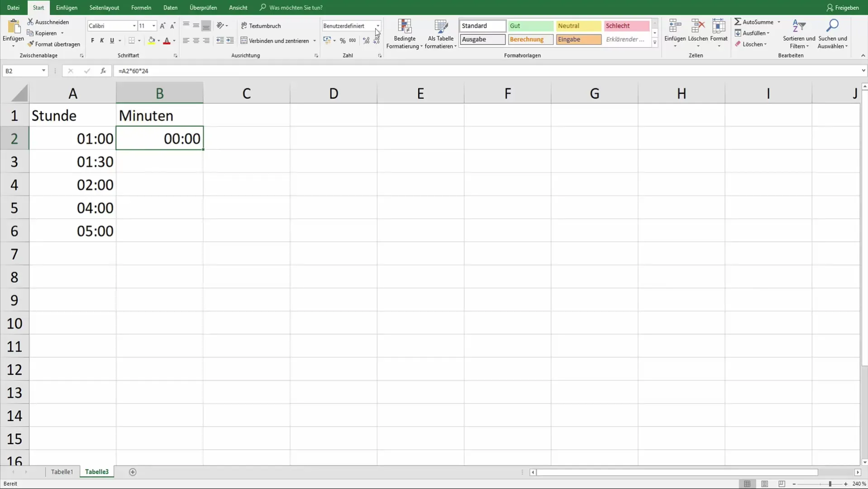Image resolution: width=868 pixels, height=489 pixels.
Task: Click the zoom slider handle
Action: (830, 484)
